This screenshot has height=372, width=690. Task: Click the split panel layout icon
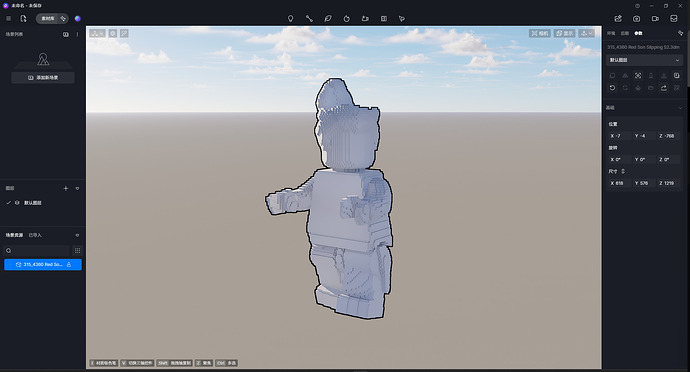[x=384, y=18]
